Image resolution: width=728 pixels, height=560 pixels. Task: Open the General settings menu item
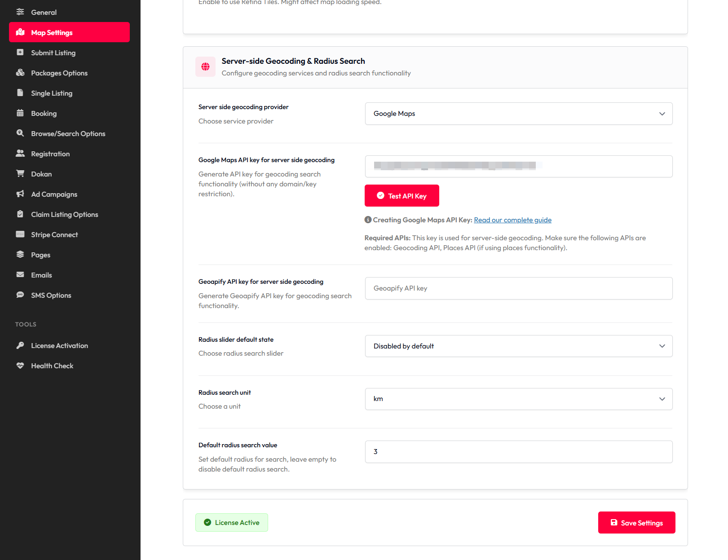[44, 12]
